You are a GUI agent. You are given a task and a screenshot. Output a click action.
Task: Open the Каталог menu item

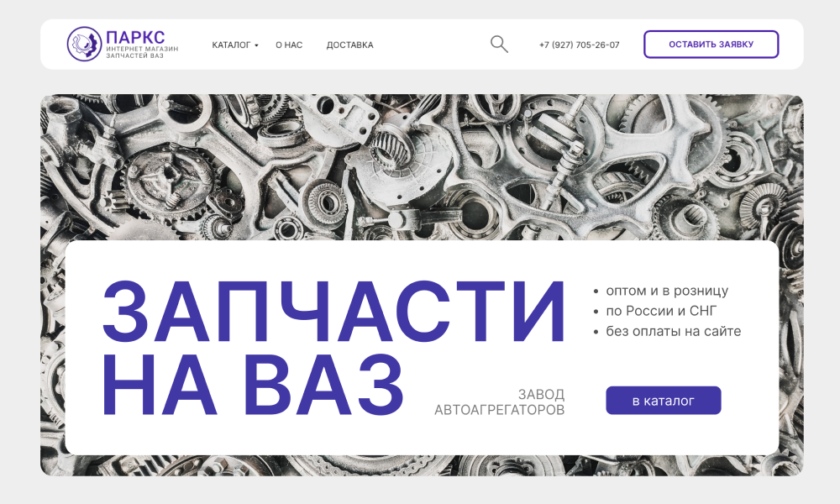point(231,45)
